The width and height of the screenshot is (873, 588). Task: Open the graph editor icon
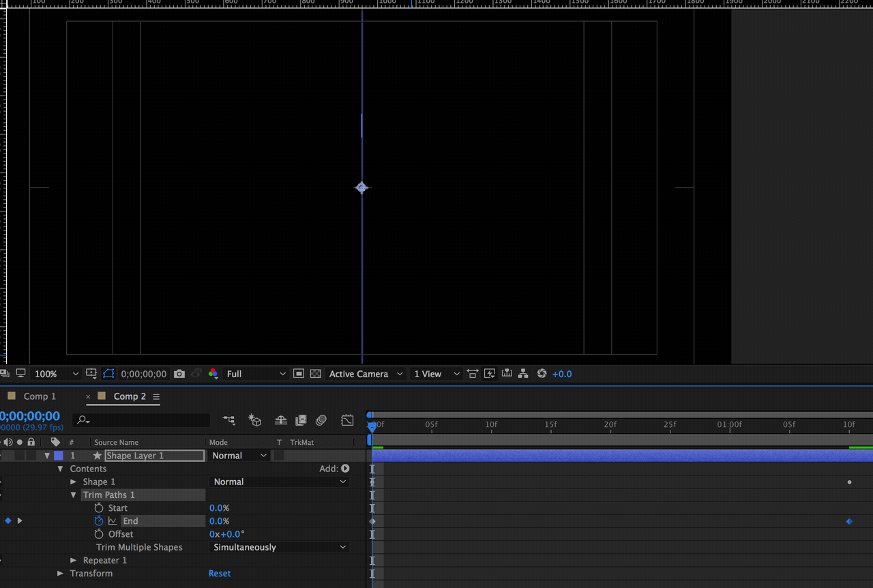point(347,420)
